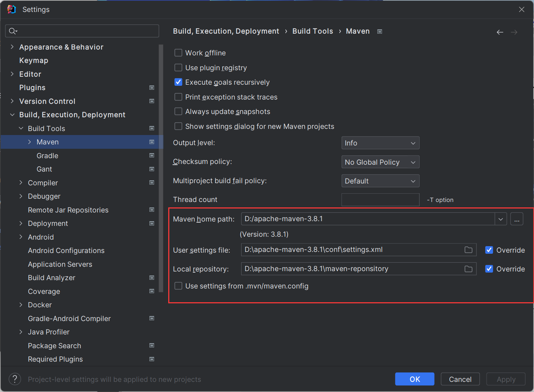Click project-level icon beside Package Search row

(152, 345)
